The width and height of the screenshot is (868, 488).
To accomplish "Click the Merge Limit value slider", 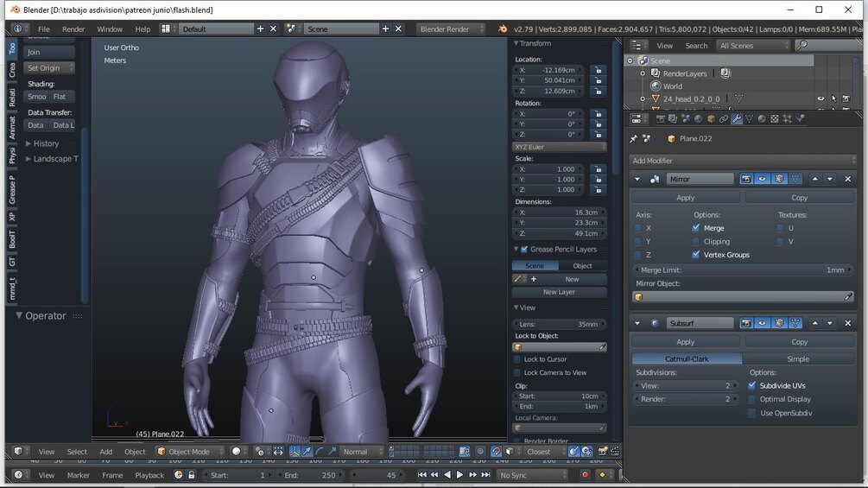I will tap(742, 270).
